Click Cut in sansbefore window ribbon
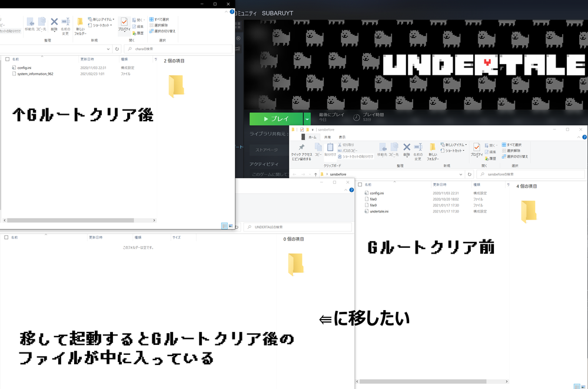 point(346,145)
